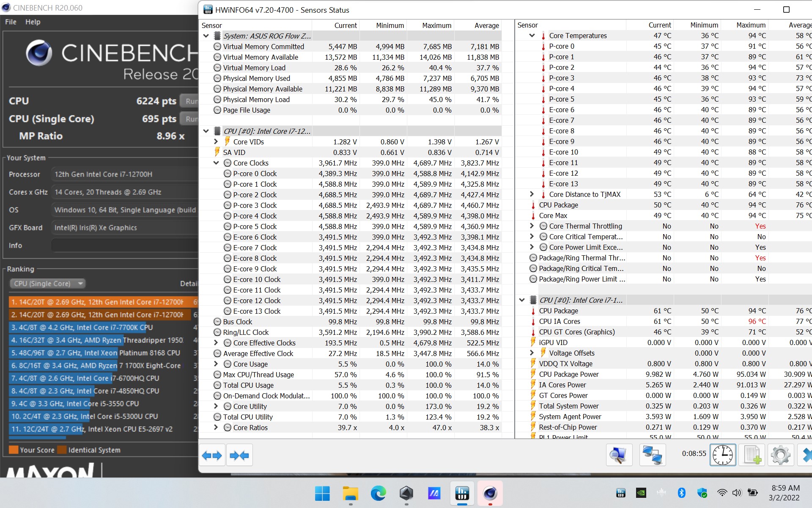The width and height of the screenshot is (812, 508).
Task: Click the expand columns arrows icon in HWiNFO
Action: pos(212,456)
